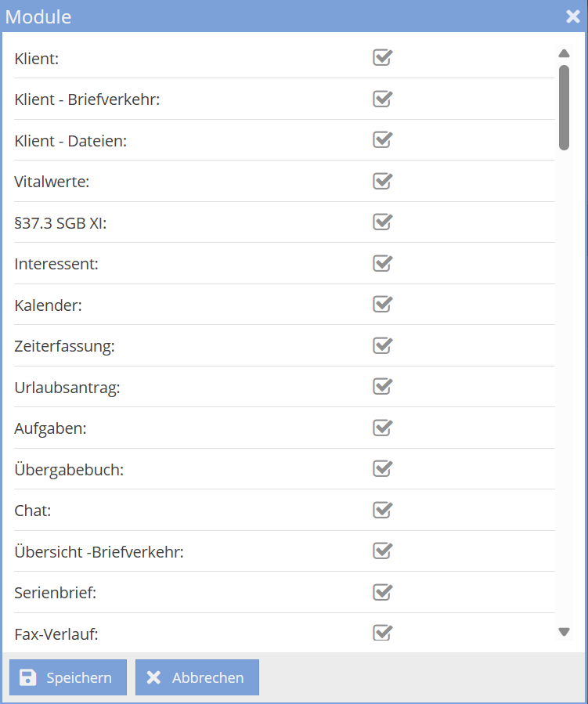Viewport: 588px width, 704px height.
Task: Uncheck the Chat module checkbox
Action: [382, 510]
